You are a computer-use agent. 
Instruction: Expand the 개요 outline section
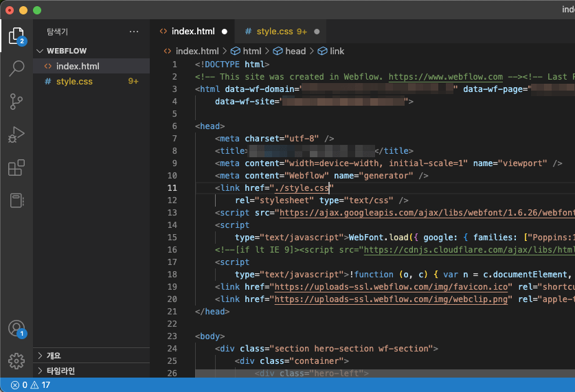point(91,356)
